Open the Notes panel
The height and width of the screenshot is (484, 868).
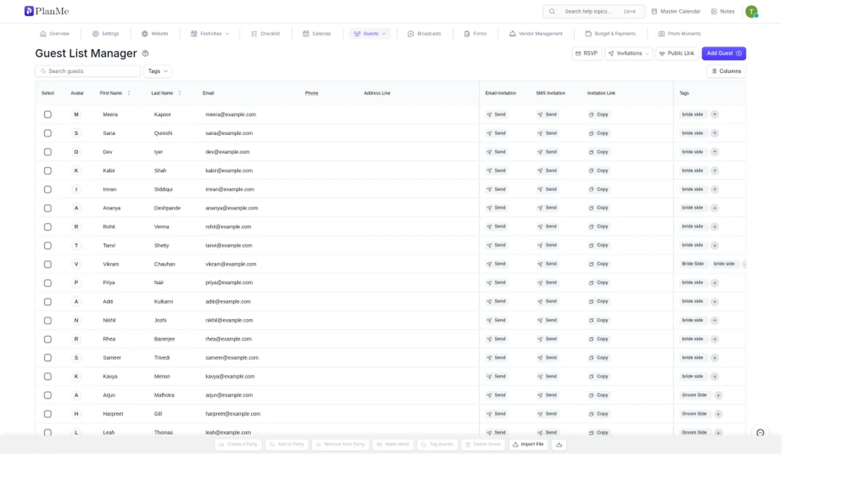click(723, 12)
